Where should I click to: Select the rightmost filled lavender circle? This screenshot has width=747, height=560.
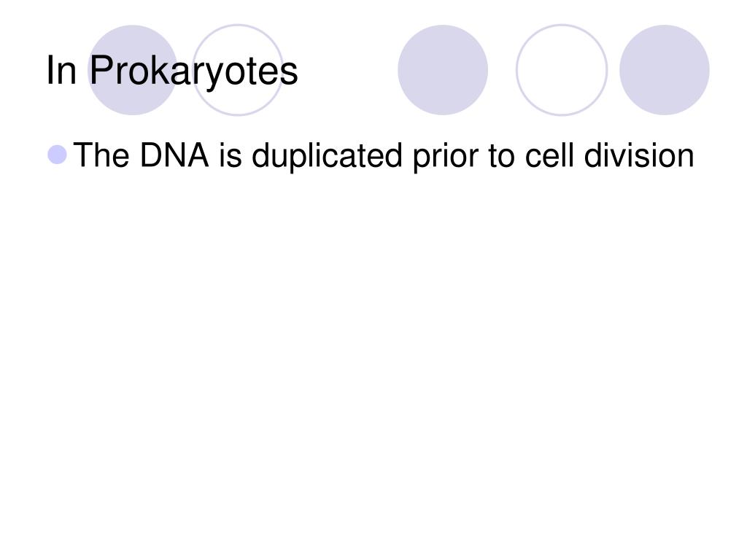[x=665, y=70]
